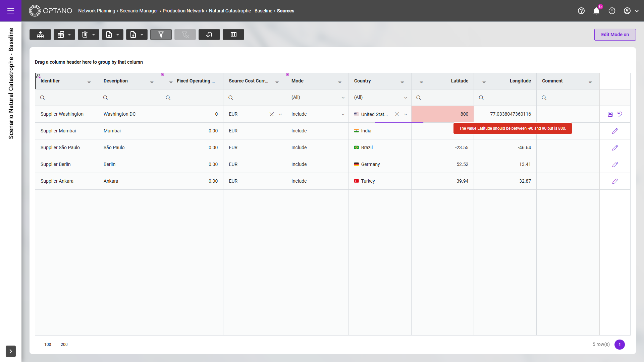This screenshot has width=644, height=362.
Task: Set page size to 200
Action: coord(64,345)
